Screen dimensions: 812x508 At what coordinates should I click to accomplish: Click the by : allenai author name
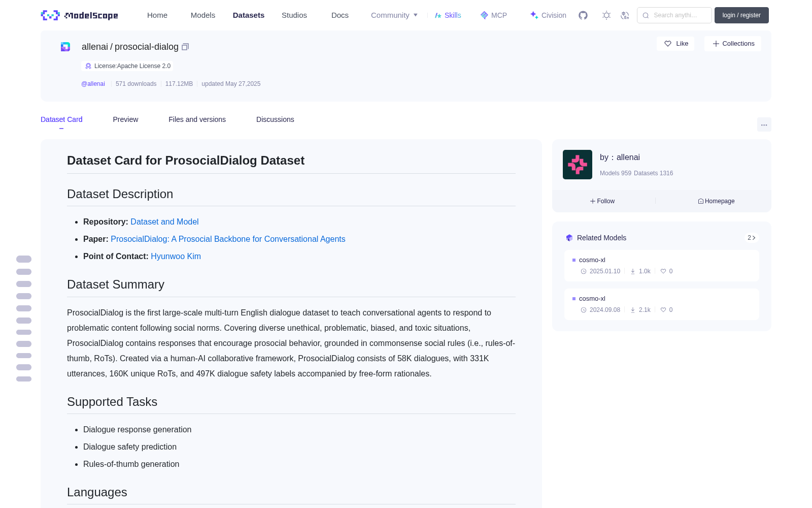click(620, 157)
